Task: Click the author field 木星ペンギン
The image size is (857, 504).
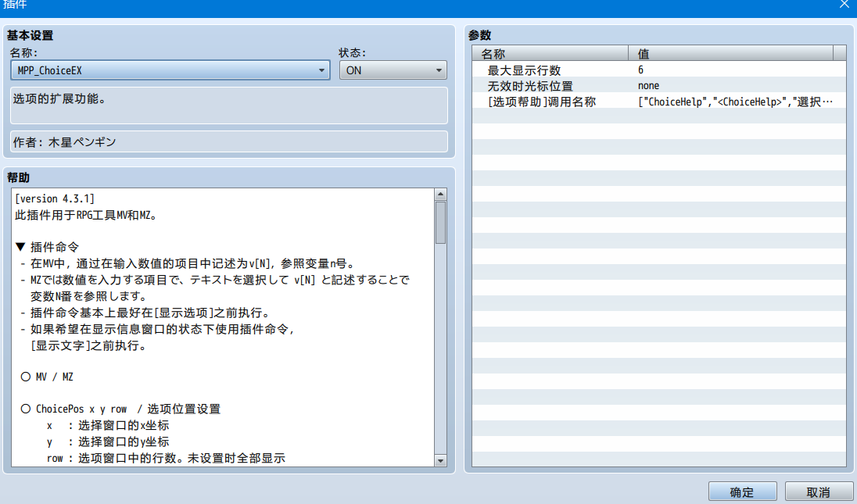Action: pyautogui.click(x=229, y=142)
